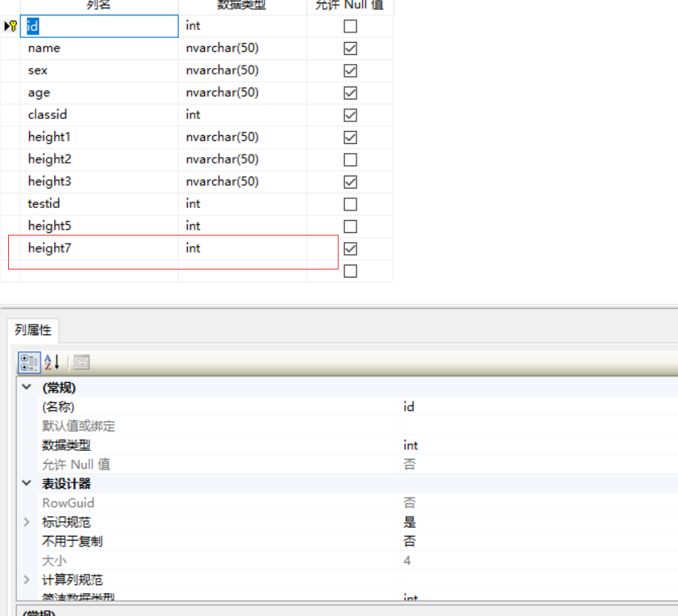Image resolution: width=678 pixels, height=616 pixels.
Task: Select the 不用于复制 property row
Action: (357, 542)
